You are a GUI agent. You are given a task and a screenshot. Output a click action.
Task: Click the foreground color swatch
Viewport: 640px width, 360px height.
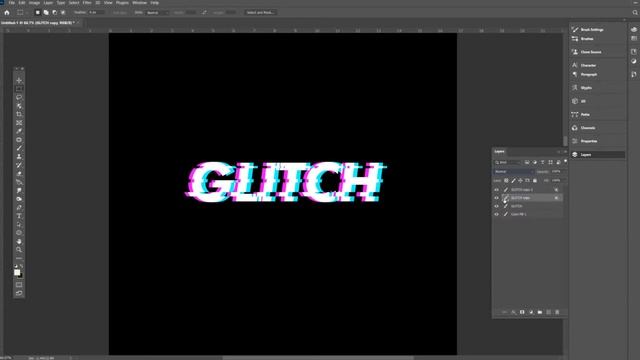(x=17, y=272)
